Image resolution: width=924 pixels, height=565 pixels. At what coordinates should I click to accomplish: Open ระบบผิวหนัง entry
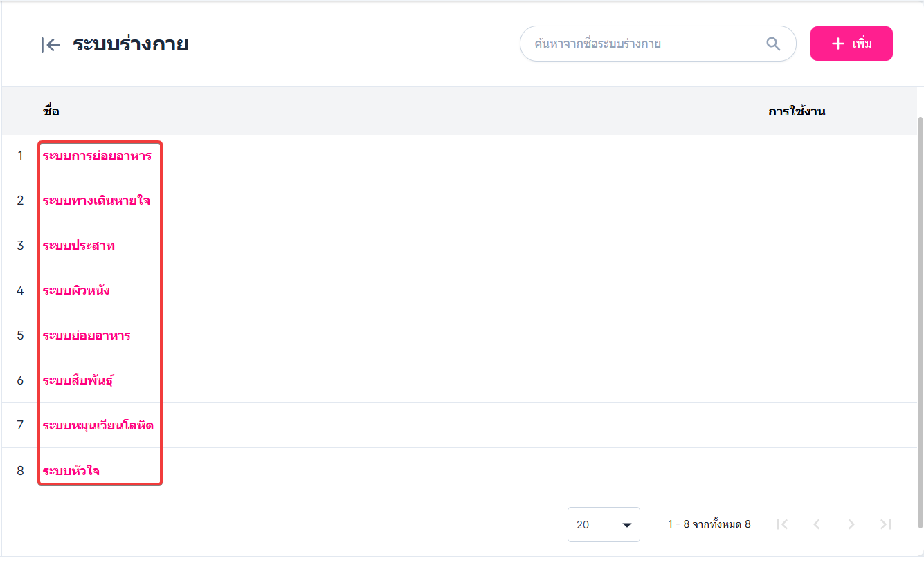coord(76,290)
